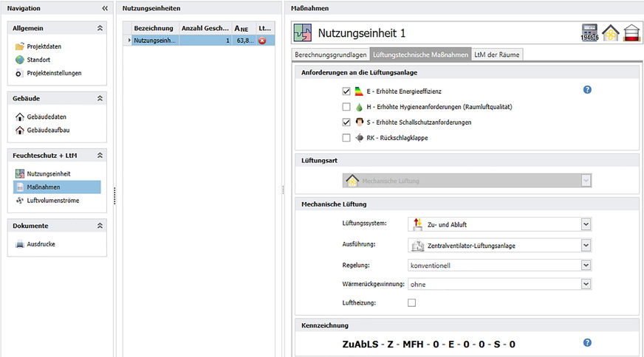Open help for Anforderungen an die Lüftungsanlage

[x=588, y=90]
